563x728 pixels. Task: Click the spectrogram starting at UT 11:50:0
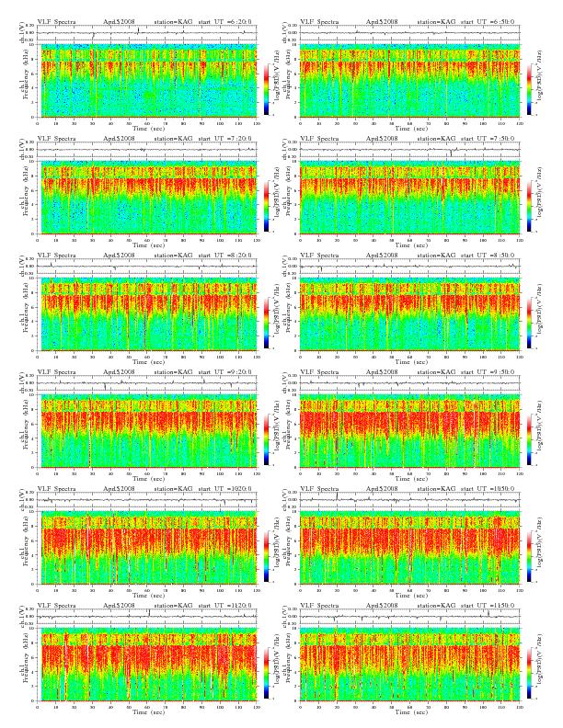coord(409,665)
